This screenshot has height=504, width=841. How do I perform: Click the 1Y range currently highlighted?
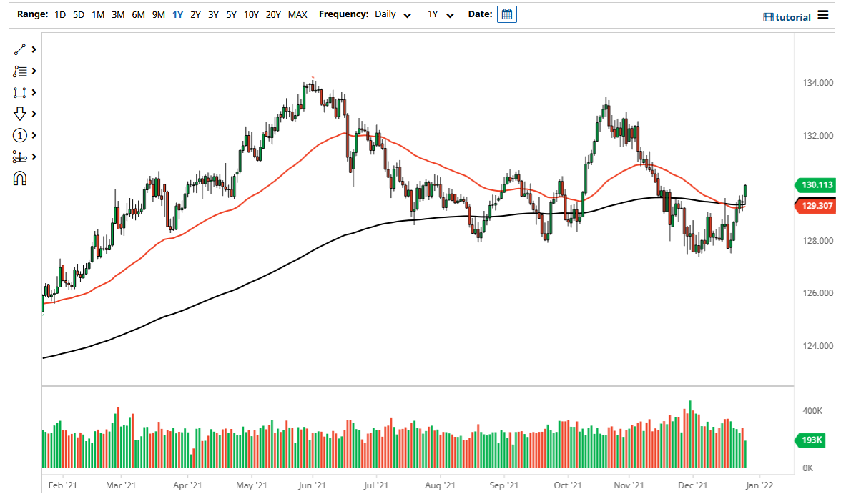point(177,14)
